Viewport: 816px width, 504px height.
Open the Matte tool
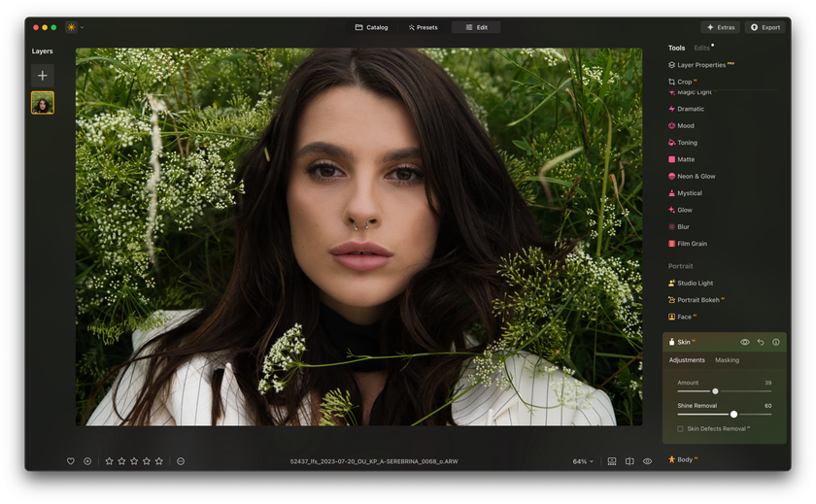click(x=681, y=159)
